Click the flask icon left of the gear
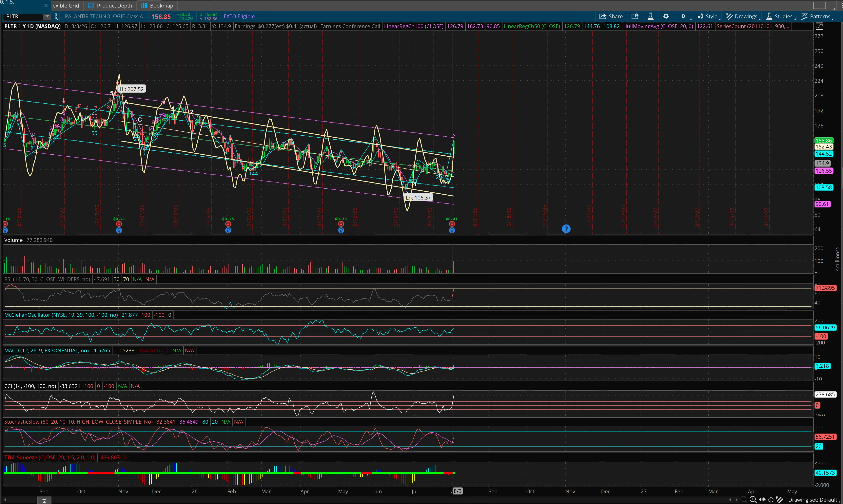This screenshot has height=504, width=843. (x=650, y=16)
